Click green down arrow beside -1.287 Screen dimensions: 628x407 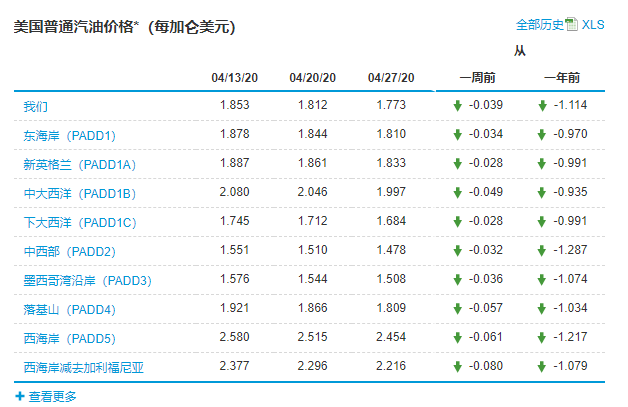tap(541, 251)
